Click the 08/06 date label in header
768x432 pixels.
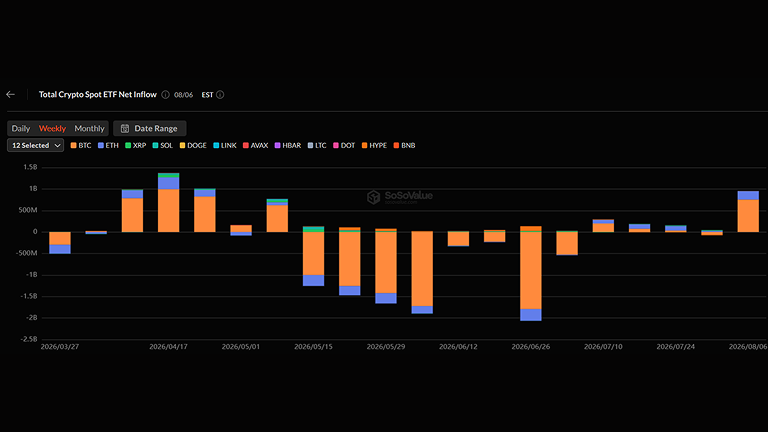pos(184,95)
